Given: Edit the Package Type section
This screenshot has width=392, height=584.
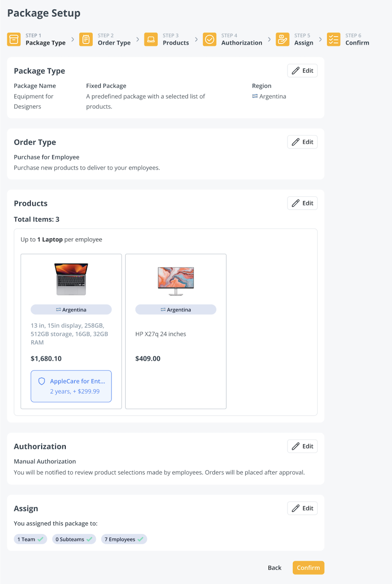Looking at the screenshot, I should click(302, 71).
